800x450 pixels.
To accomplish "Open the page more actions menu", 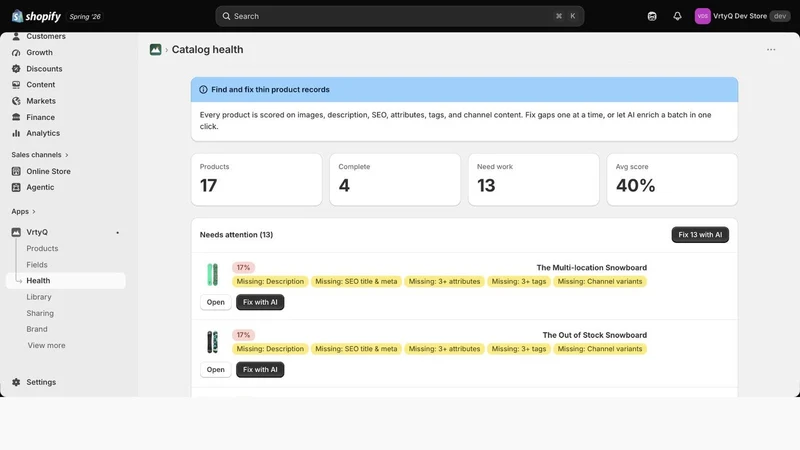I will click(771, 49).
